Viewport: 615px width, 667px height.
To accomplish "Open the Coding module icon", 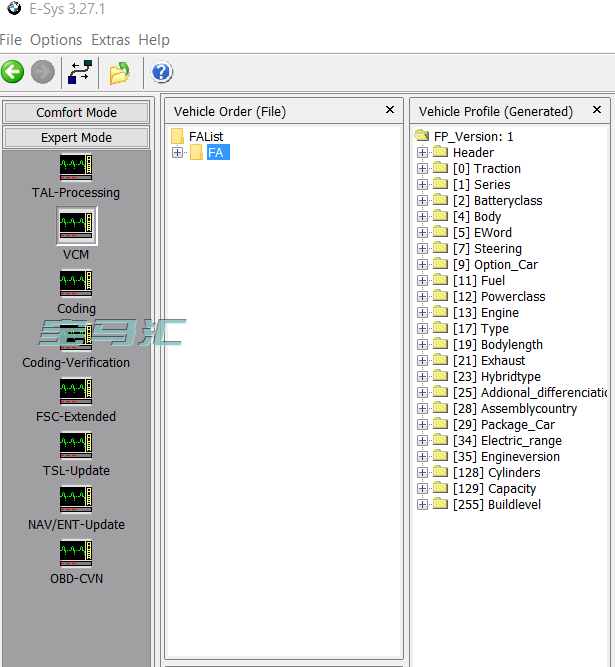I will point(76,283).
